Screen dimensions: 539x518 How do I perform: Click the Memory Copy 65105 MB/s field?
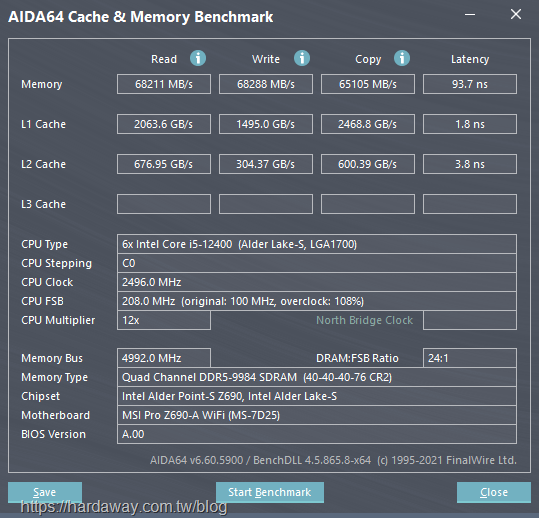click(x=368, y=84)
